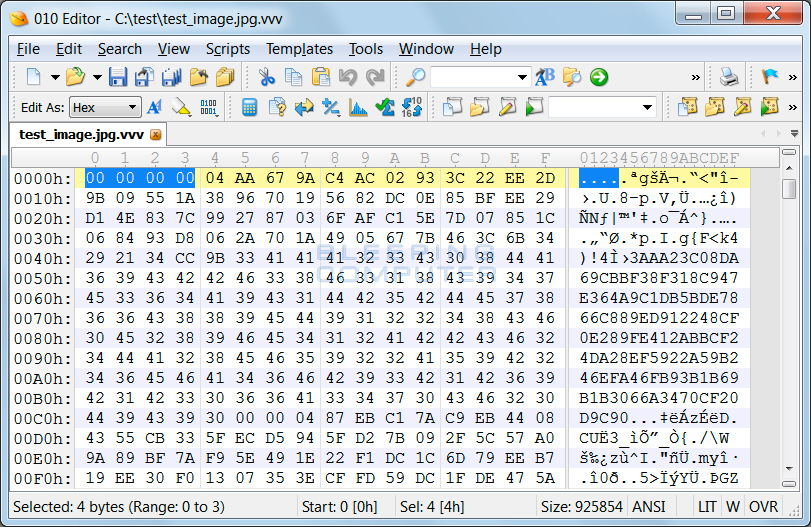Click the Cut scissors icon
The width and height of the screenshot is (811, 527).
pos(267,77)
